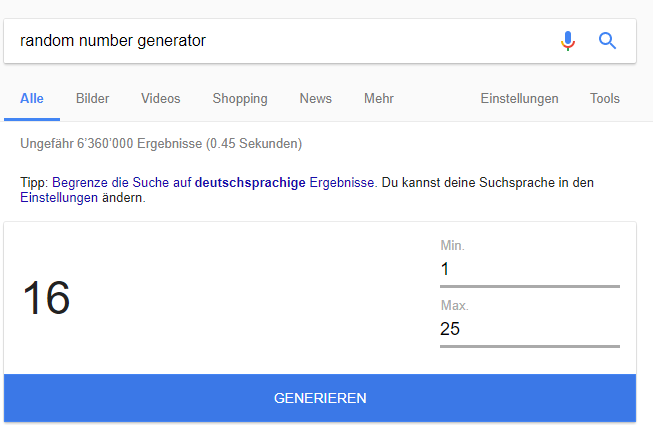This screenshot has height=425, width=653.
Task: Expand the Tools filter options
Action: click(604, 99)
